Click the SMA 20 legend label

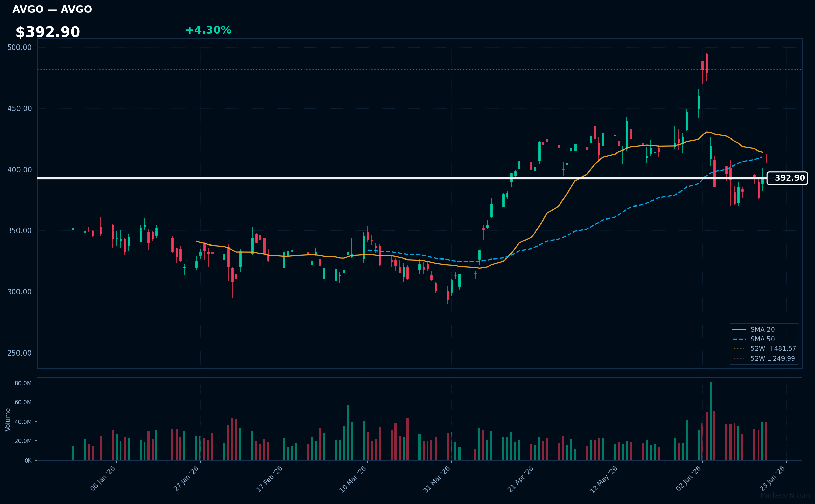pos(763,329)
